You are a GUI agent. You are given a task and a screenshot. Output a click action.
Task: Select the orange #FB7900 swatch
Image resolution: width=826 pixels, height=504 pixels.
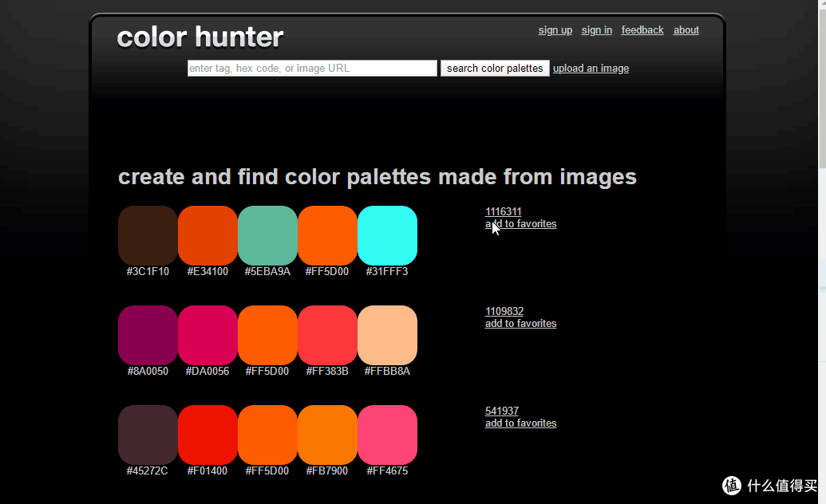click(327, 435)
